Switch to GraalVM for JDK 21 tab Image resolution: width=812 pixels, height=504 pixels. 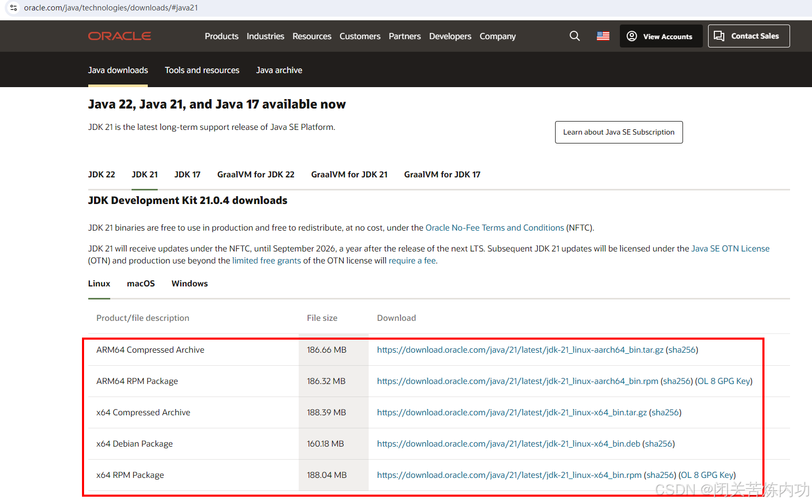[x=349, y=174]
